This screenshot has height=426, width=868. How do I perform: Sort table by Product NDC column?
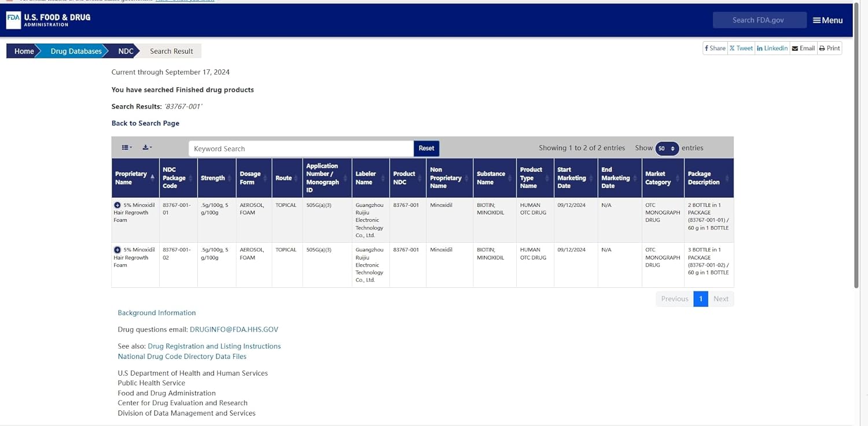point(408,178)
